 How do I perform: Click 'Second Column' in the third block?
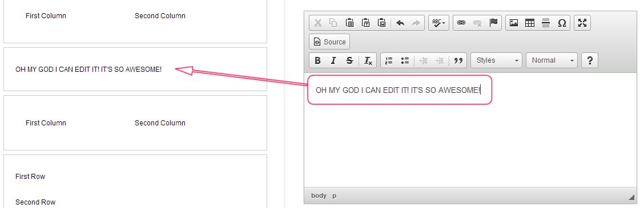point(160,123)
